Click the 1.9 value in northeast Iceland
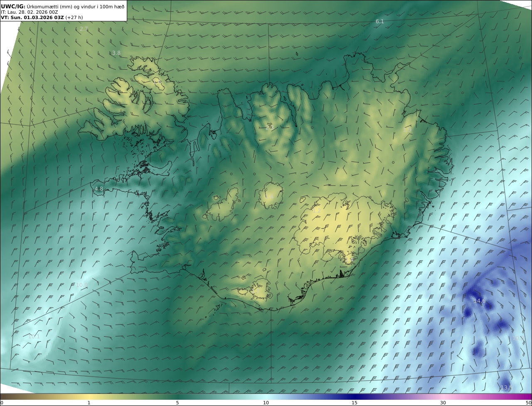 click(407, 130)
